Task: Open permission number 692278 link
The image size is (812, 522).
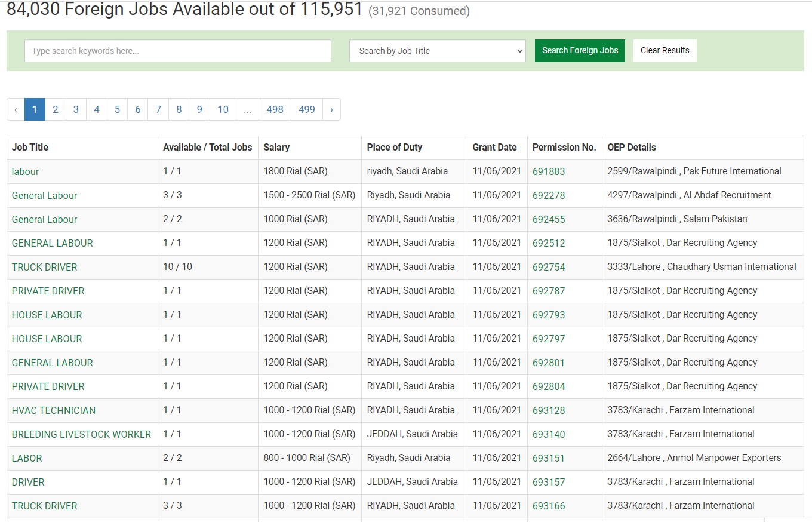Action: tap(549, 195)
